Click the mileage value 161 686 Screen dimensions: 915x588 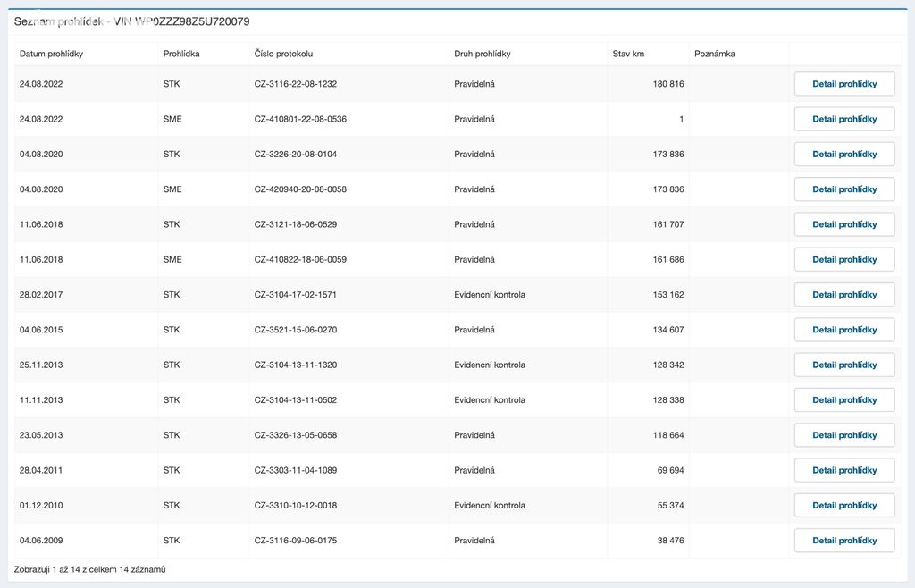point(668,259)
